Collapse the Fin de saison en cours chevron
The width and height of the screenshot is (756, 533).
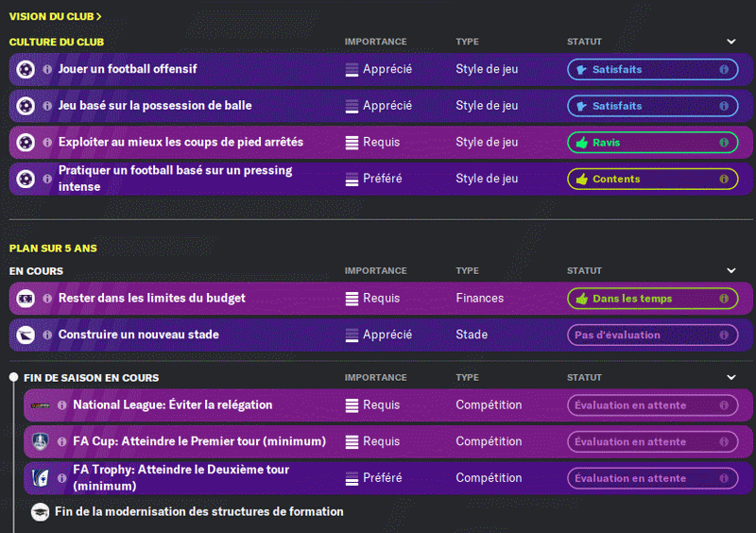(x=730, y=378)
